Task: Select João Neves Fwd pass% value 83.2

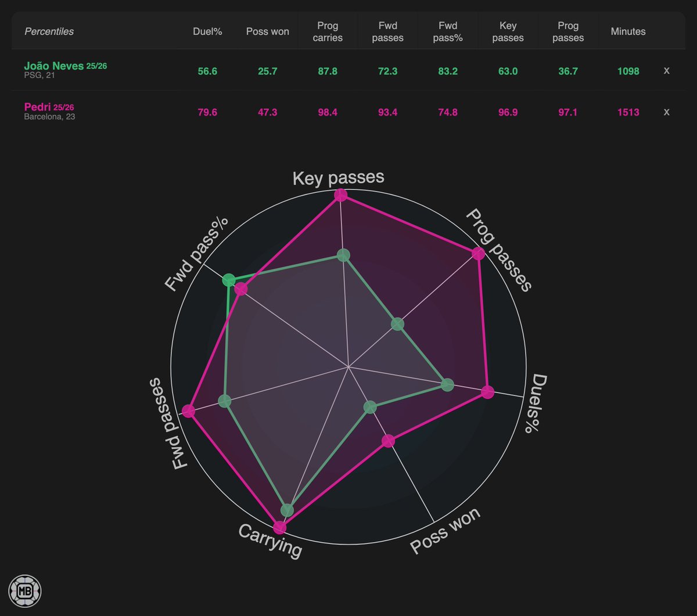Action: tap(448, 71)
